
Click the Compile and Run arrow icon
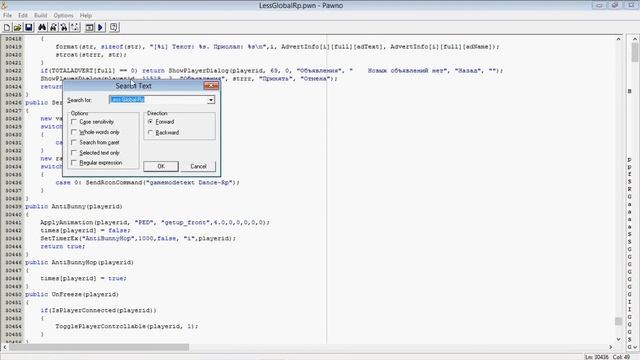pyautogui.click(x=100, y=27)
